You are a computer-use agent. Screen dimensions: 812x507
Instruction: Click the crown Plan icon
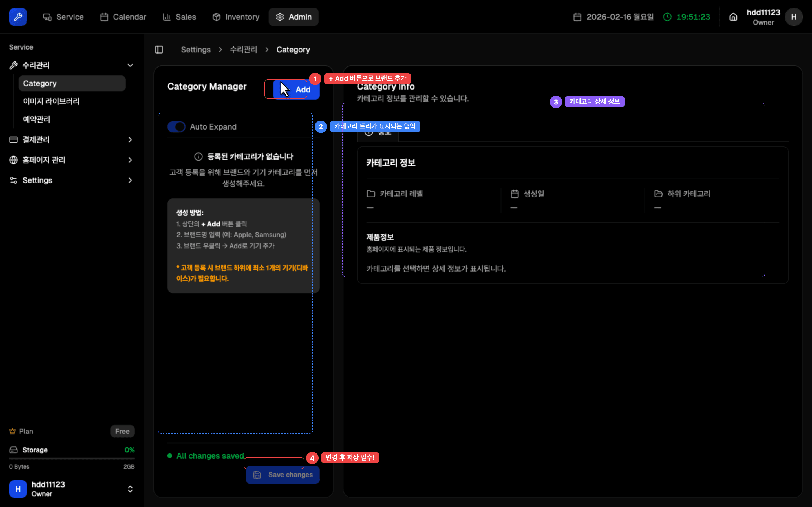pos(12,431)
